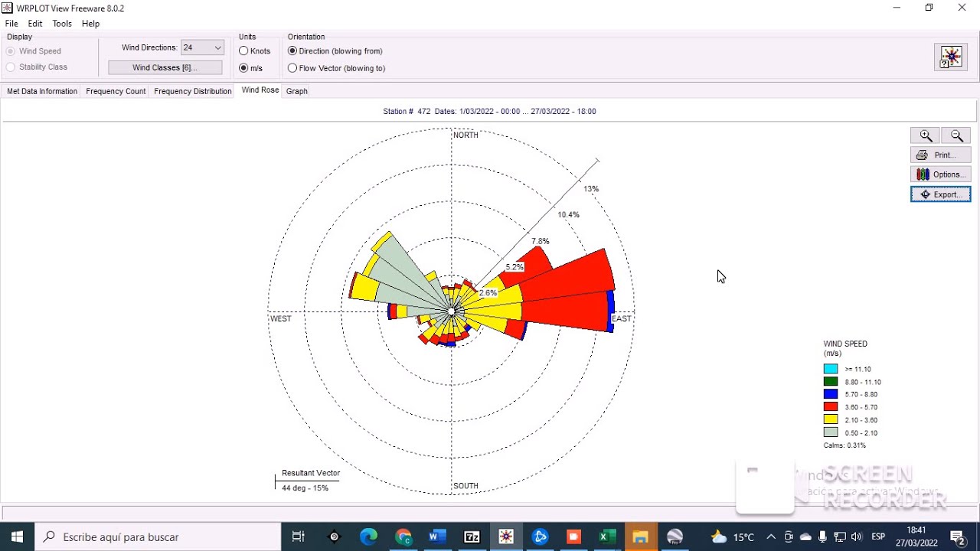Screen dimensions: 980x551
Task: Click the SOUTH label on the wind rose
Action: (465, 486)
